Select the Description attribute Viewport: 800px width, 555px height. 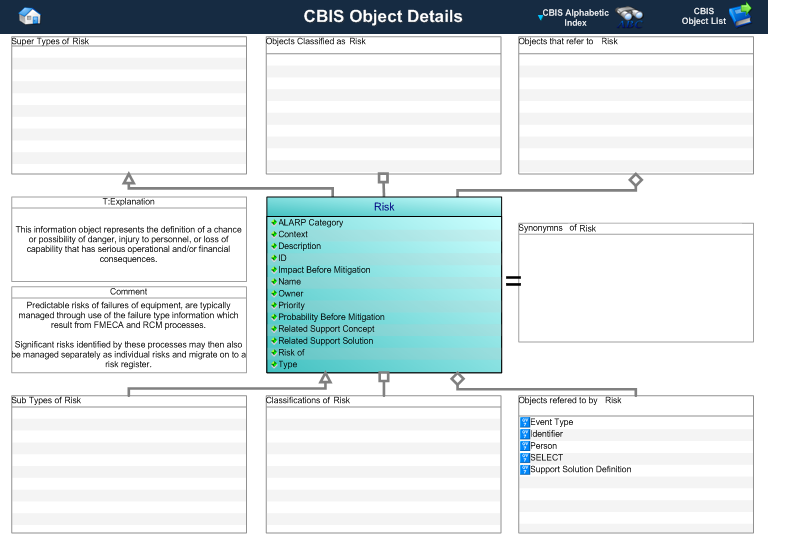[299, 246]
